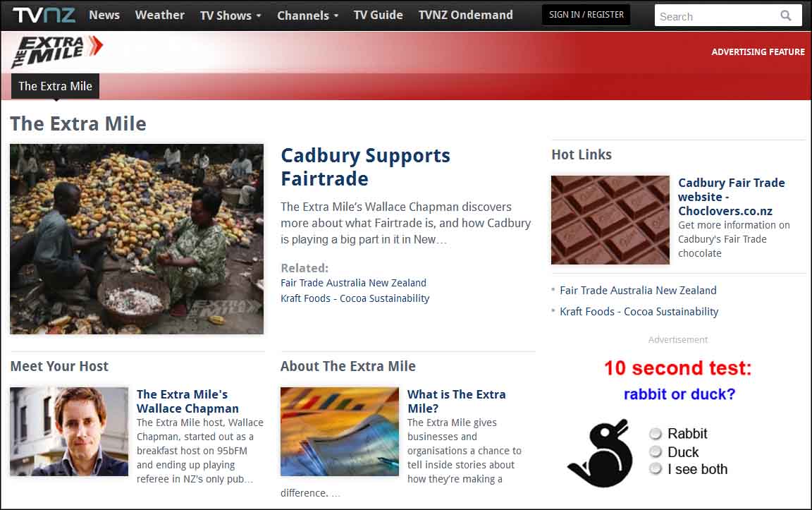Select The Extra Mile tab
Image resolution: width=812 pixels, height=510 pixels.
56,86
